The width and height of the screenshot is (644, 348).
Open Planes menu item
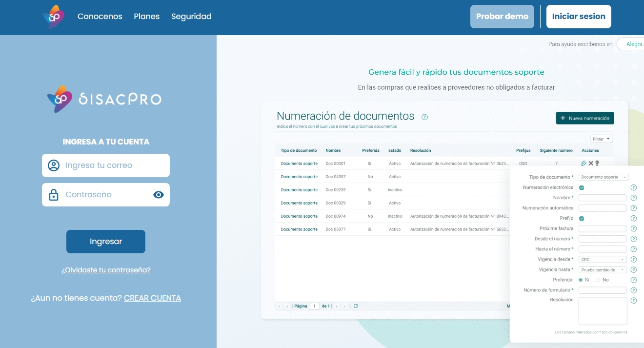[147, 17]
